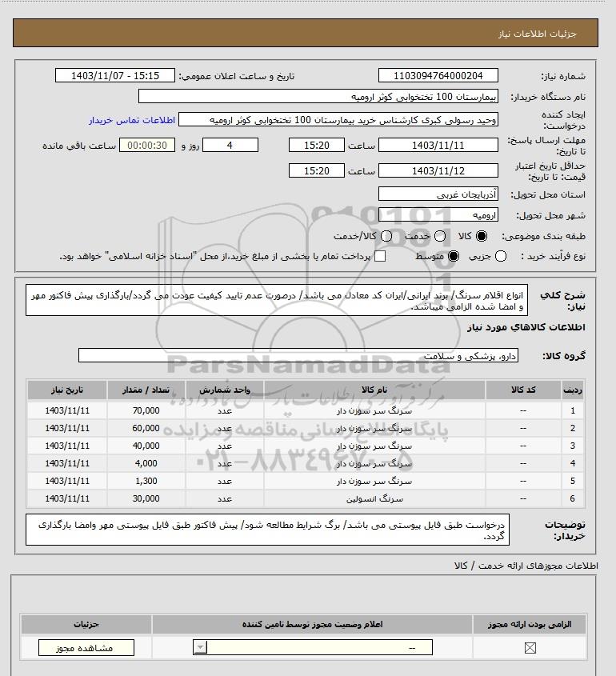Click the need number field 1103094764000204

[x=438, y=75]
